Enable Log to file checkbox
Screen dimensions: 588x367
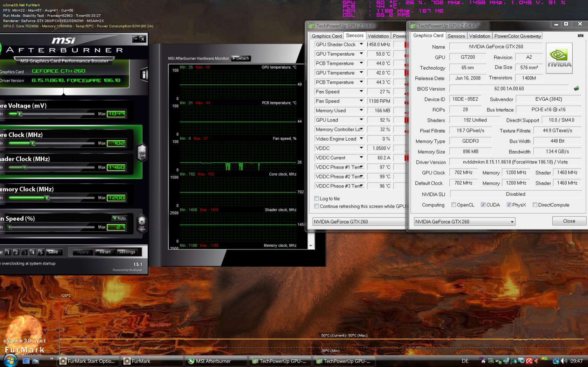(317, 198)
